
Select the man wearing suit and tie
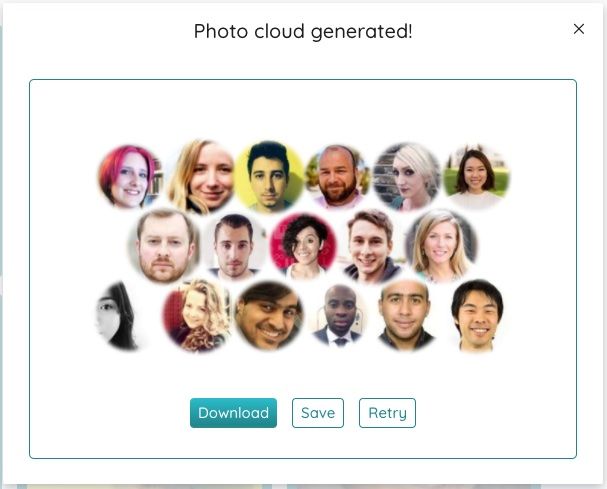coord(338,316)
